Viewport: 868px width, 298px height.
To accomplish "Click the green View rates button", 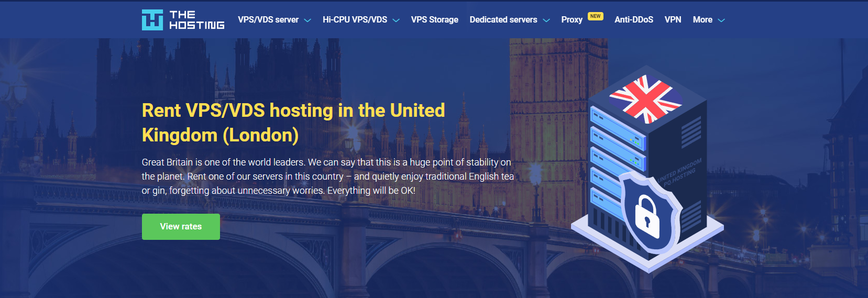I will pos(181,227).
